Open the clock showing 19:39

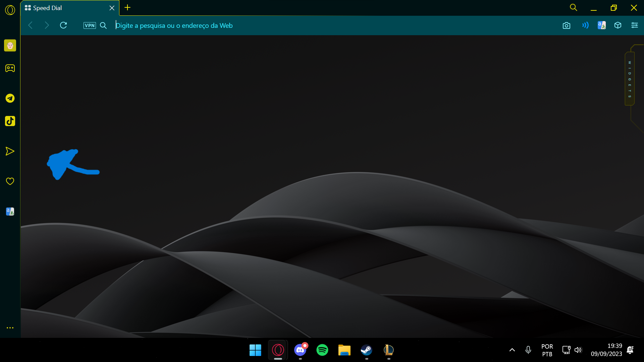pos(606,350)
